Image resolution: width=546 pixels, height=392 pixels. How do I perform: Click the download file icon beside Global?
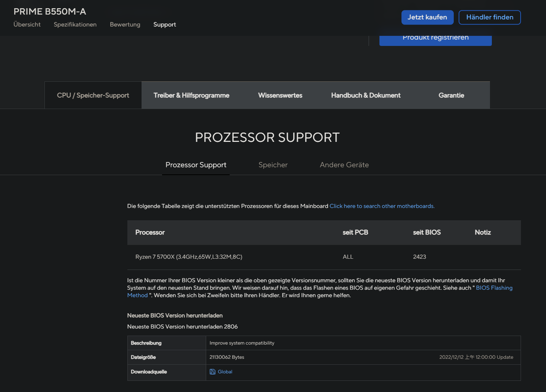(x=212, y=372)
